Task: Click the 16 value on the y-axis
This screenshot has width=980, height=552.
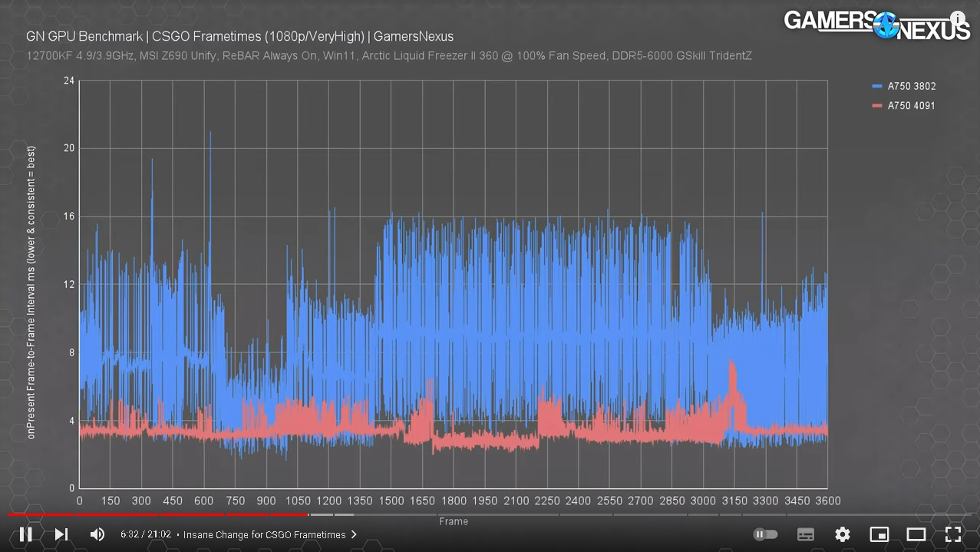Action: [x=69, y=217]
